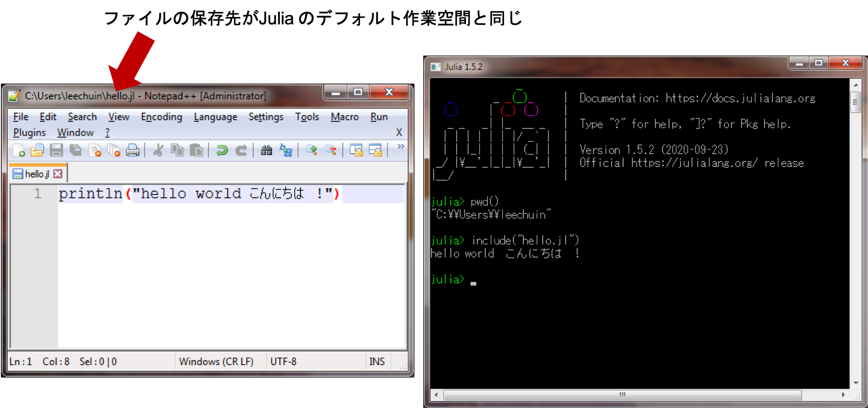Open the File menu
Image resolution: width=868 pixels, height=408 pixels.
(x=21, y=117)
